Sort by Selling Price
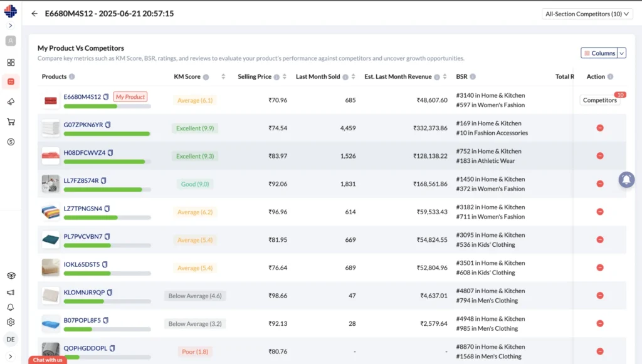 click(x=285, y=76)
